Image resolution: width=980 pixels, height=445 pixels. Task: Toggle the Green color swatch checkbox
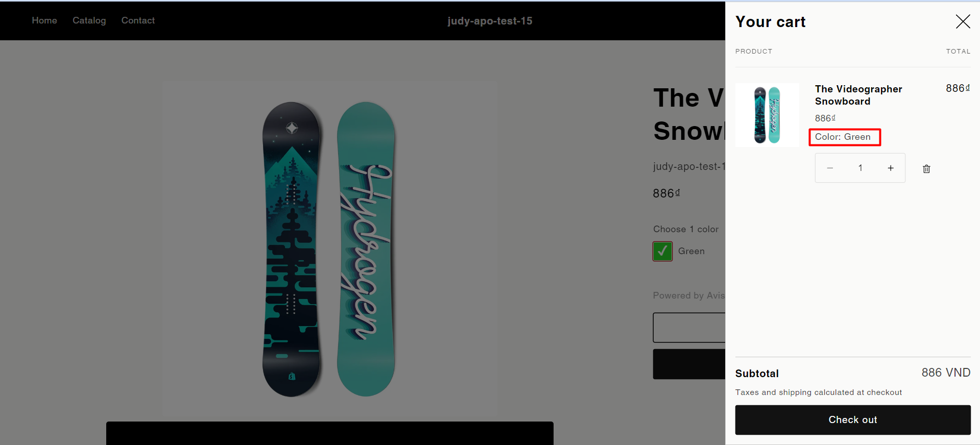662,251
